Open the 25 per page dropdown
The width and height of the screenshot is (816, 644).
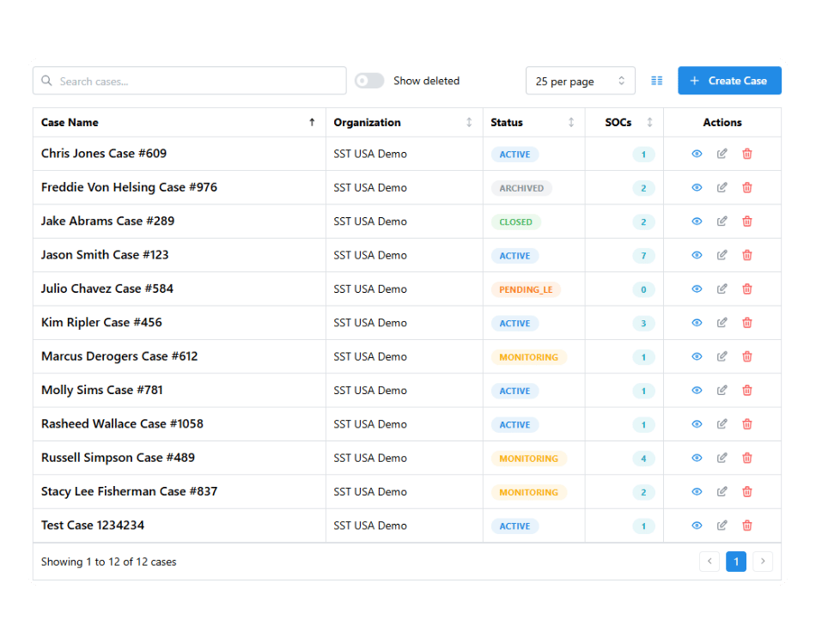(580, 81)
